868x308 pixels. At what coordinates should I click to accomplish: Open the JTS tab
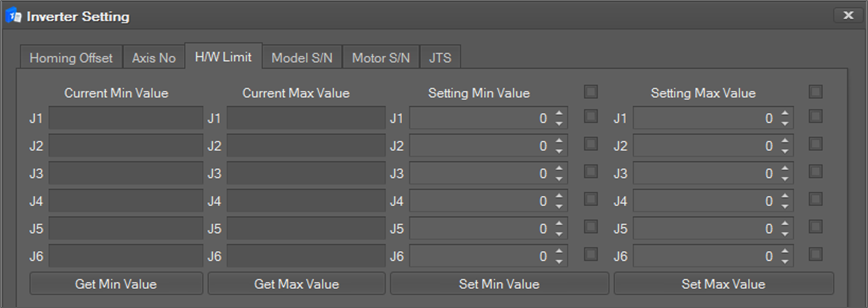point(440,58)
